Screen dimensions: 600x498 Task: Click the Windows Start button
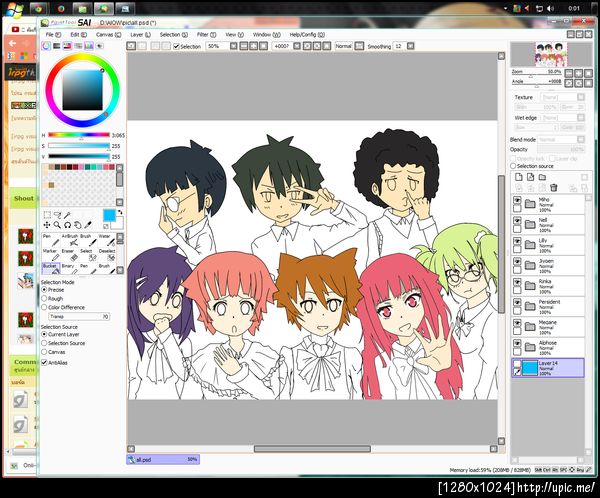13,8
